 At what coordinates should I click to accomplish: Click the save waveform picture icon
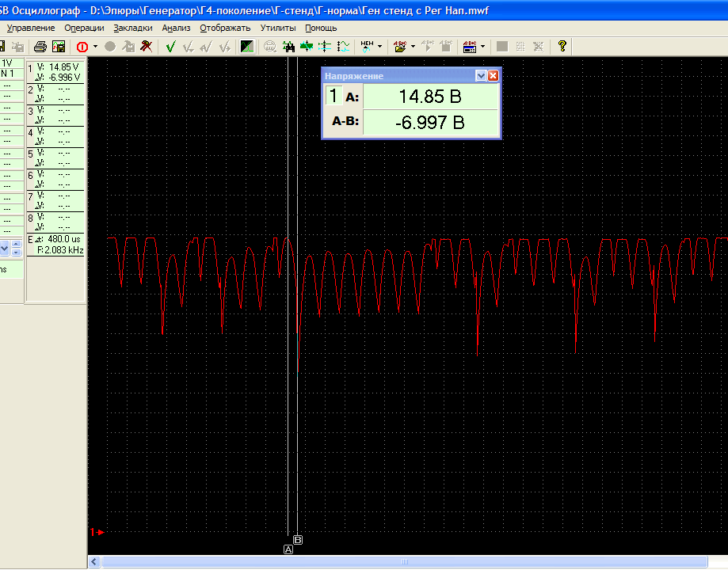[59, 47]
